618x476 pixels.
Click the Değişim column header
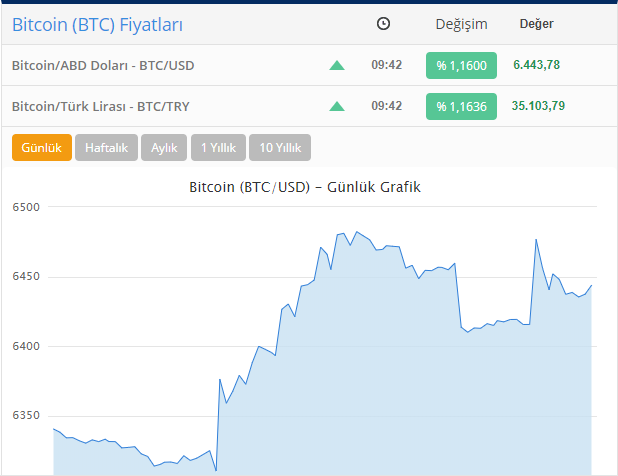pyautogui.click(x=461, y=24)
